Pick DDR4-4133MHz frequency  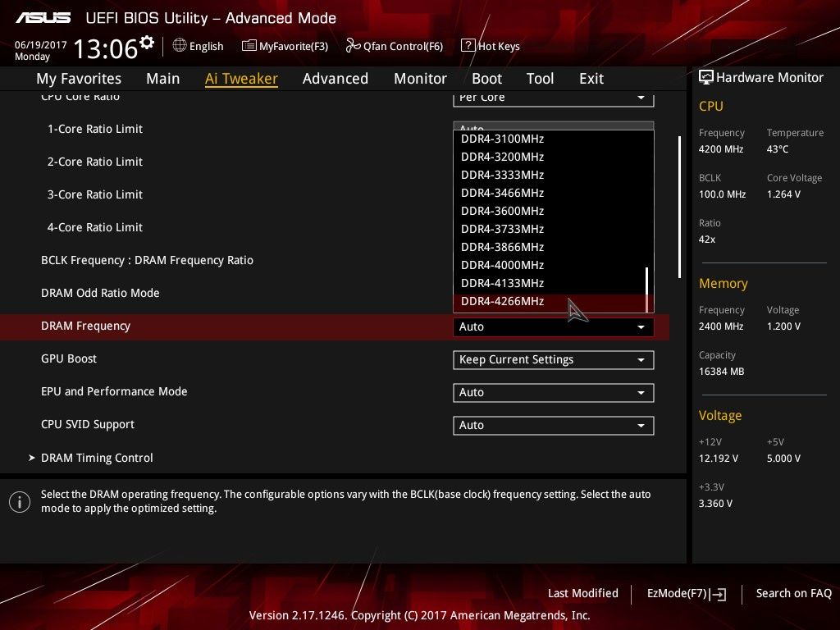[x=550, y=283]
